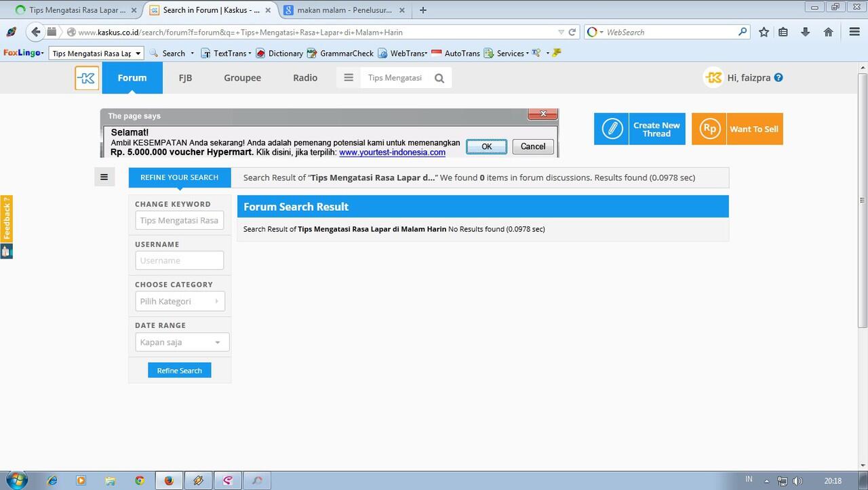Viewport: 868px width, 490px height.
Task: Open Internet Explorer from the taskbar
Action: point(52,481)
